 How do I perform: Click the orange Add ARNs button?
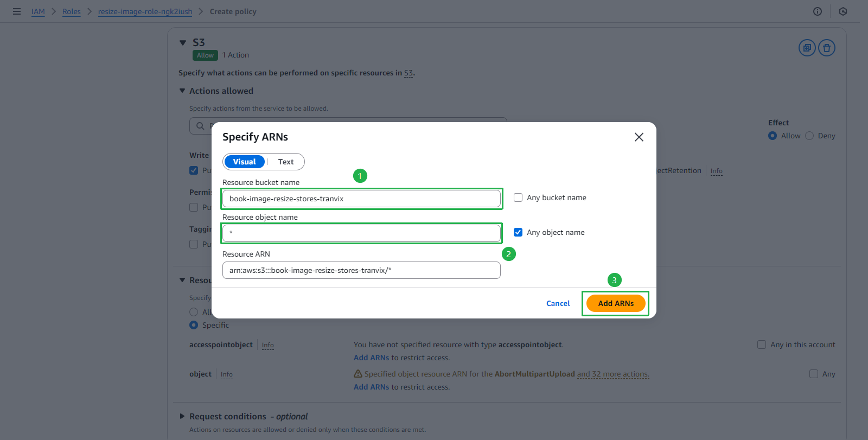tap(616, 303)
